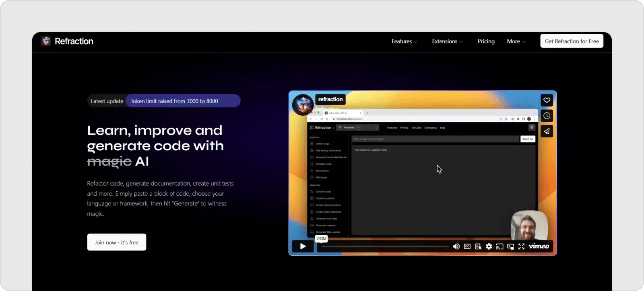Toggle picture-in-picture mode
Viewport: 644px width, 291px height.
coord(510,246)
